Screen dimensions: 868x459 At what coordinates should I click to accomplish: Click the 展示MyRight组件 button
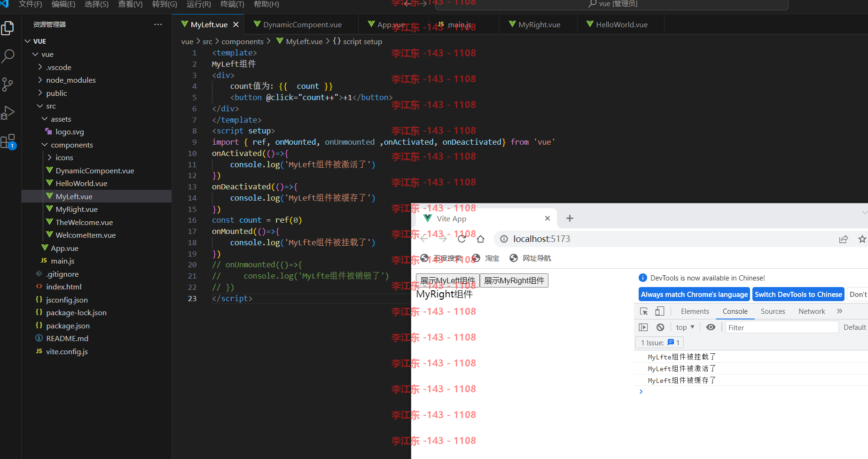[514, 280]
